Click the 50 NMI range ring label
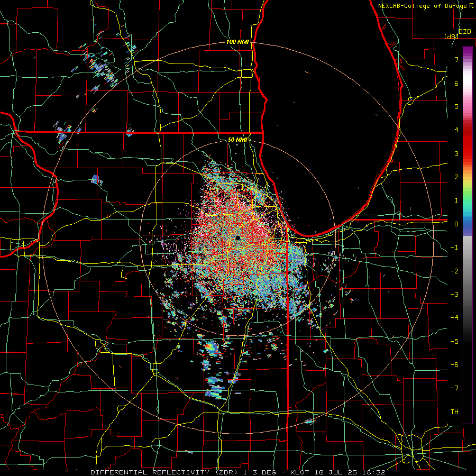 [237, 140]
